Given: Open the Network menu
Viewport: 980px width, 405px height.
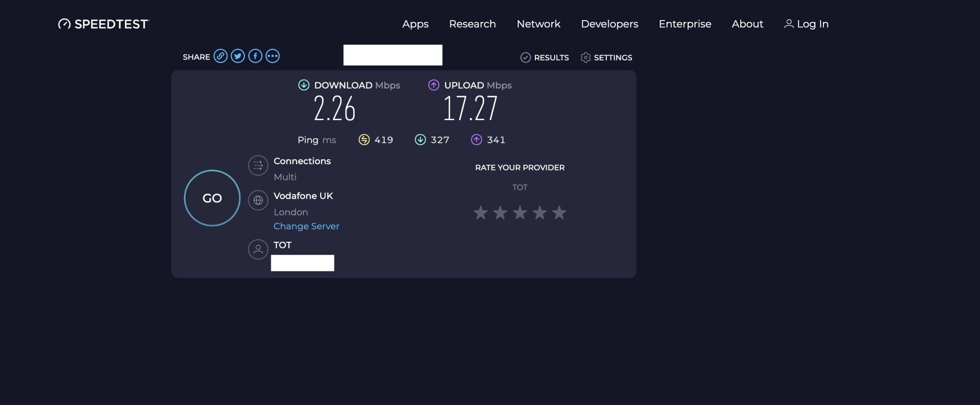Looking at the screenshot, I should point(538,24).
